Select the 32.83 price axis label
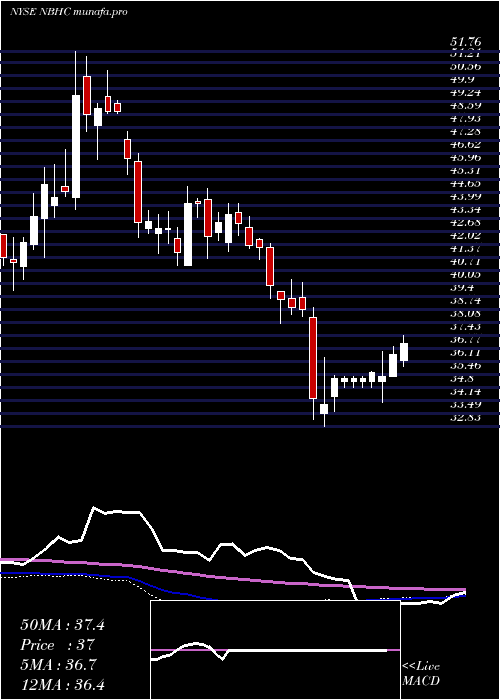Image resolution: width=500 pixels, height=700 pixels. click(466, 417)
